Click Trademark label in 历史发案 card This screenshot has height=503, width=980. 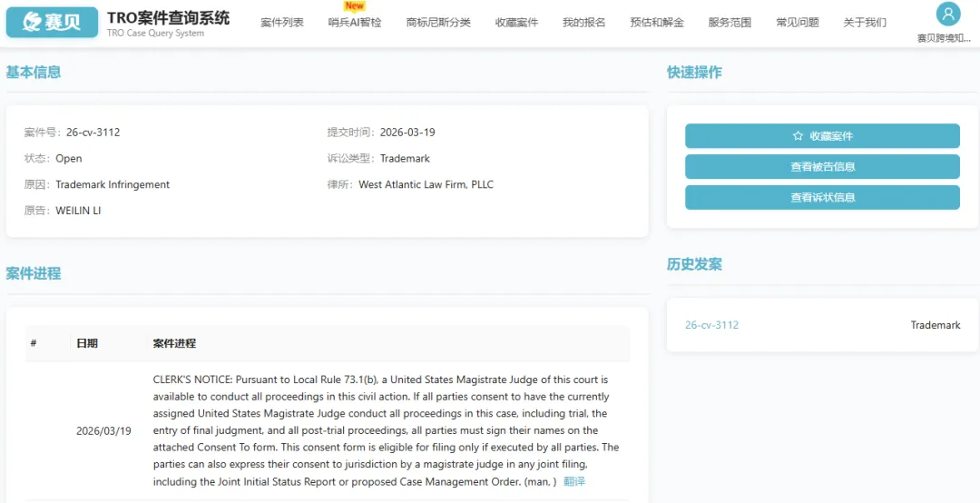pos(935,325)
